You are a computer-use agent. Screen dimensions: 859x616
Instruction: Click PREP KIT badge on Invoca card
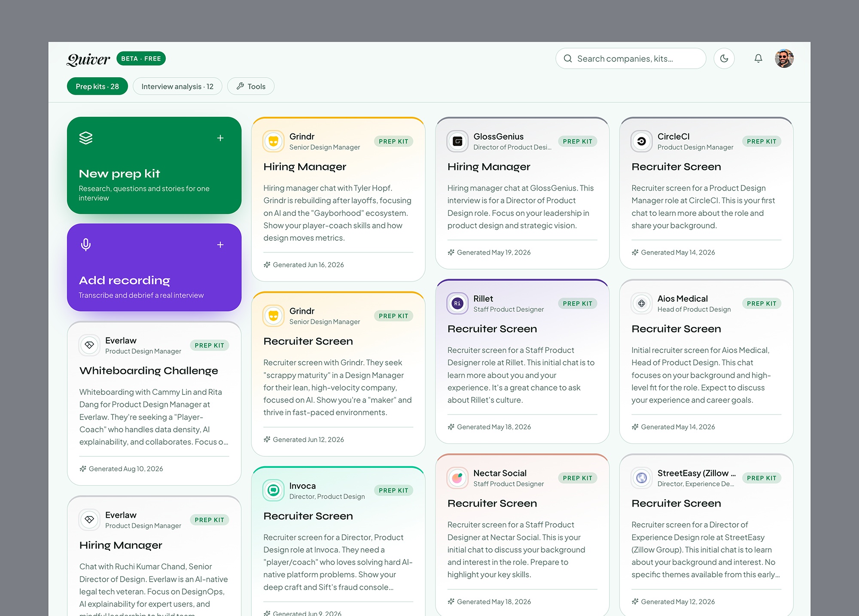tap(393, 490)
